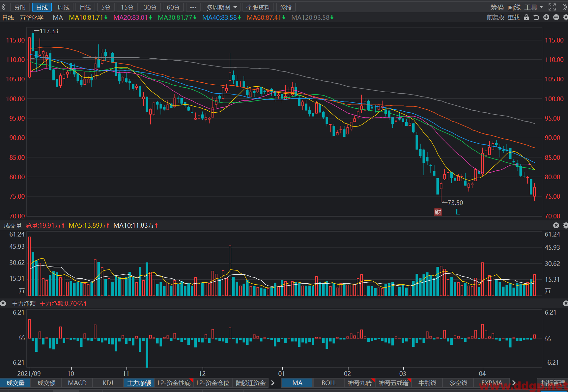
Task: Select 神奇九转 indicator tab
Action: (x=360, y=383)
